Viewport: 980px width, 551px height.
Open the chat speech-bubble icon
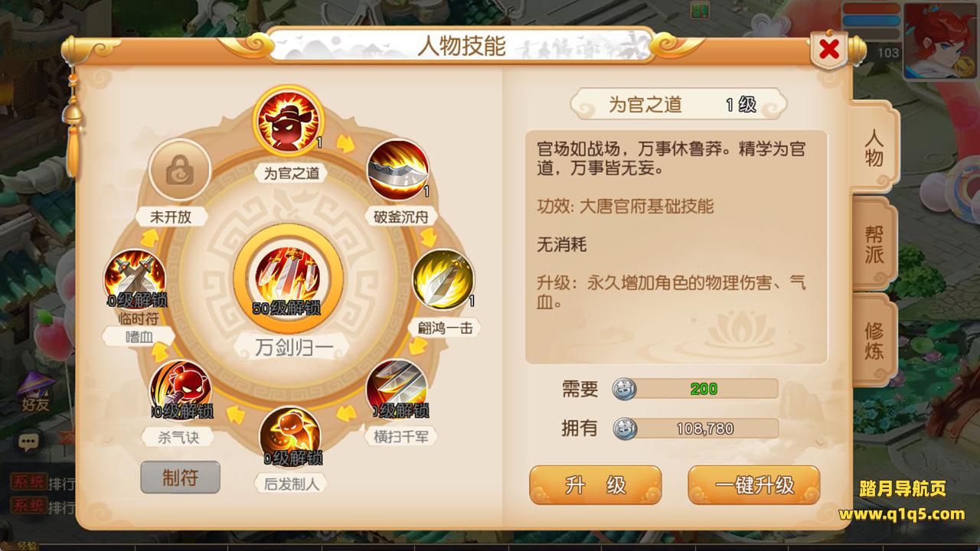(x=29, y=442)
